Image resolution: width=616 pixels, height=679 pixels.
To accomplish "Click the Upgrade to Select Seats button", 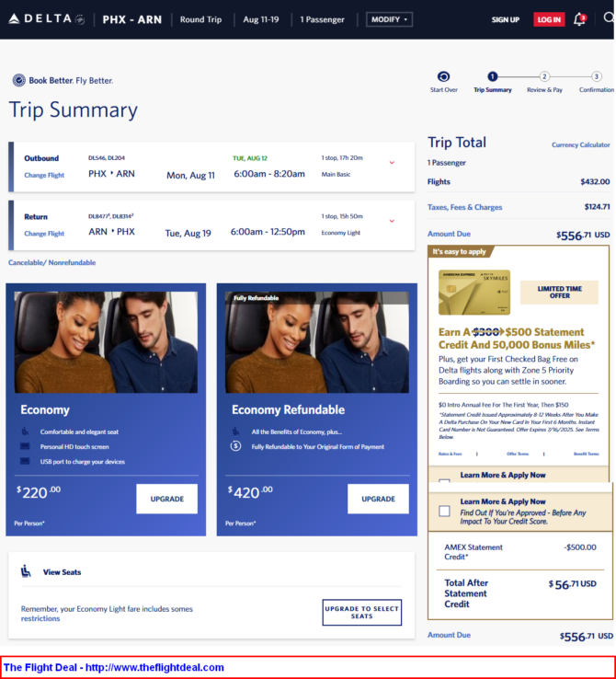I will pos(361,613).
